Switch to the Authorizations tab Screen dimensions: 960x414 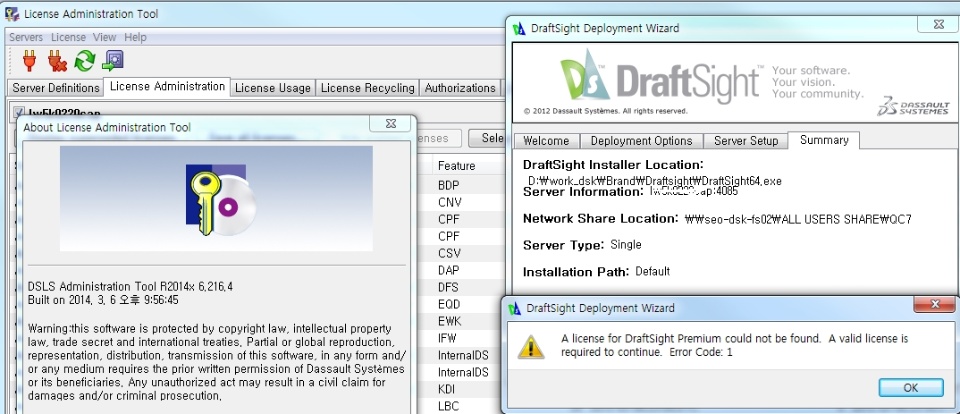(460, 88)
